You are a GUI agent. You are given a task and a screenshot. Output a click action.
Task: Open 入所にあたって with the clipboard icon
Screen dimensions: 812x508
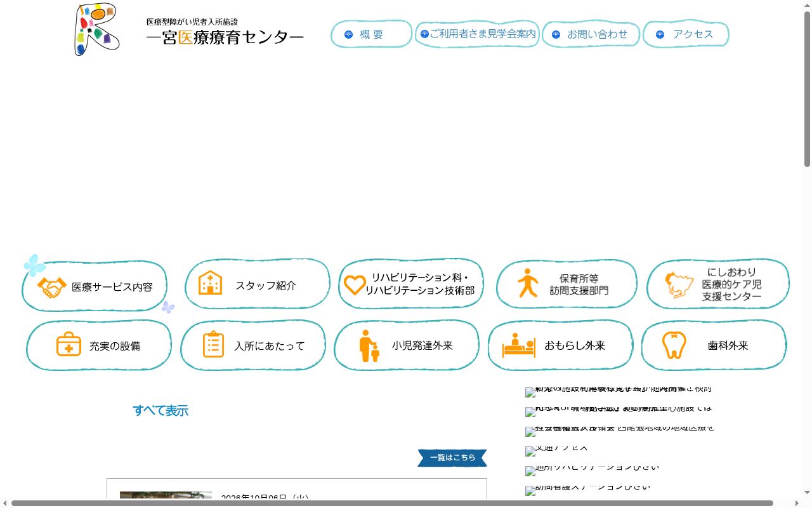(x=253, y=345)
